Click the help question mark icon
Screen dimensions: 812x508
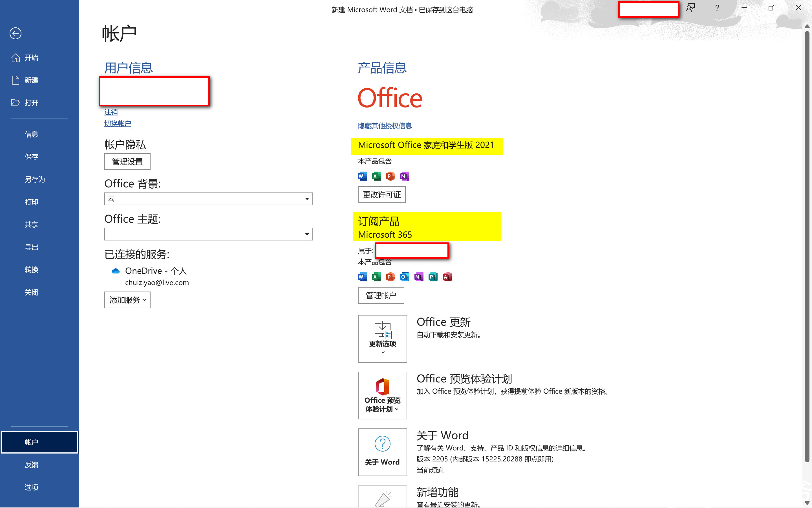717,8
